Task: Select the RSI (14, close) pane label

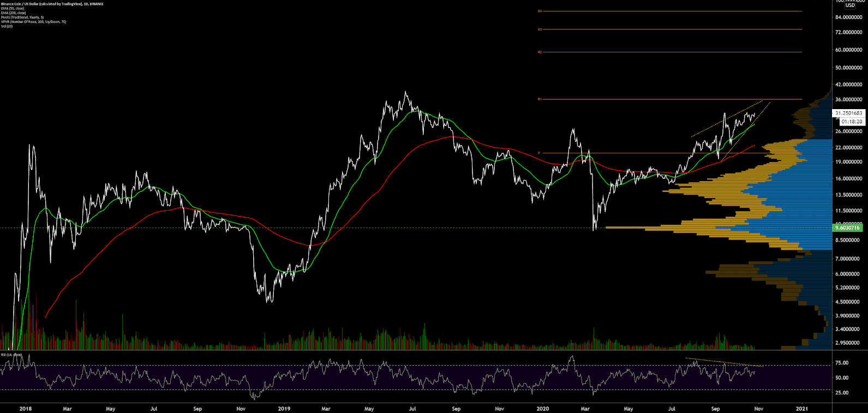Action: pyautogui.click(x=11, y=355)
